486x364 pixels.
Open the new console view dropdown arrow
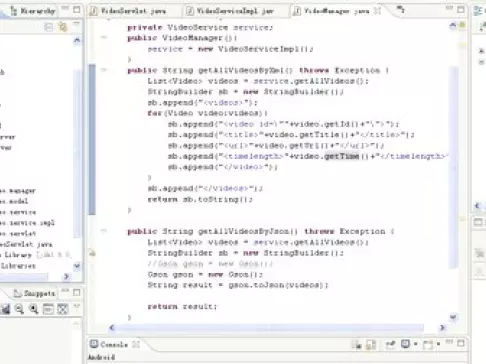coord(438,344)
